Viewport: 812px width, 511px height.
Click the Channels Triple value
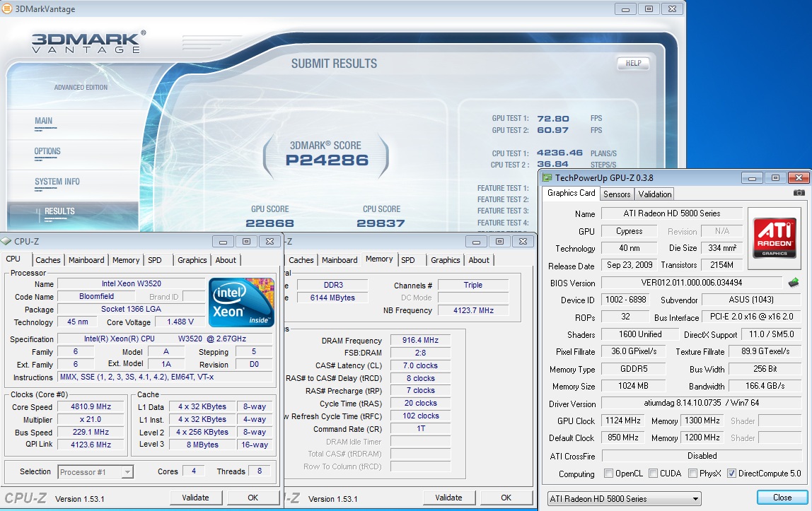(473, 285)
